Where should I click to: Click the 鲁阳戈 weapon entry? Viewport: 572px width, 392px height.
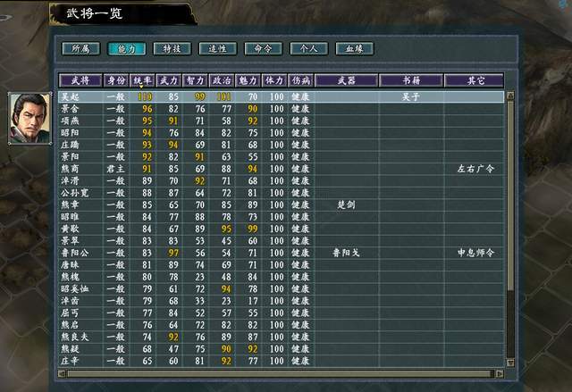(346, 253)
